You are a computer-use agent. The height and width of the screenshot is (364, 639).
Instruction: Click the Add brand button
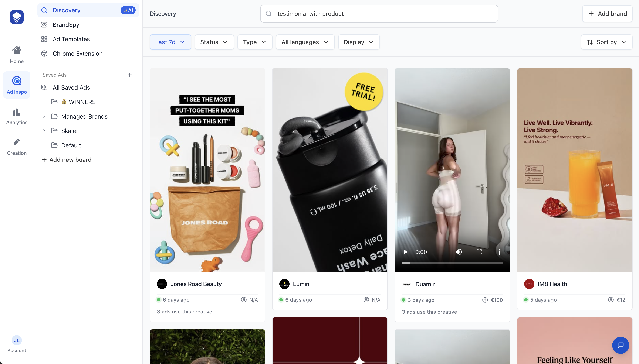607,14
